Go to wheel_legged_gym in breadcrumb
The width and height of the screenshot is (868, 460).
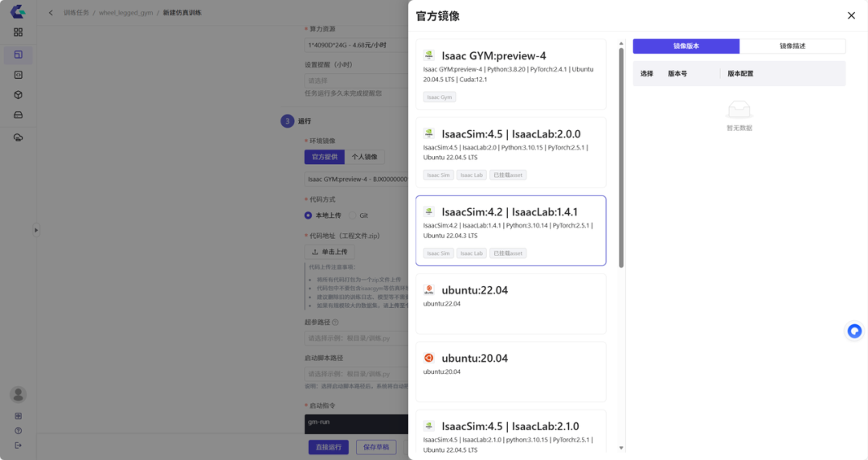tap(125, 13)
